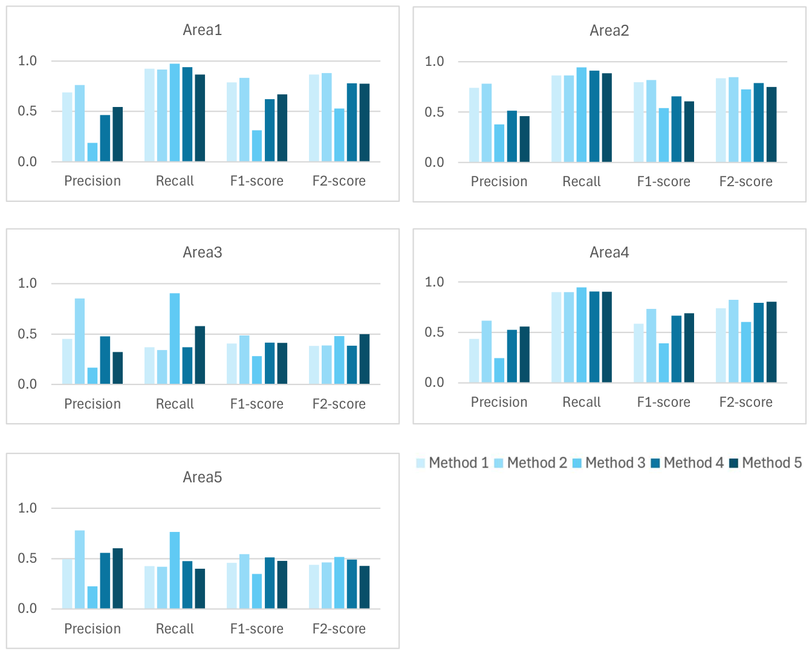Click the Method 1 legend color swatch
This screenshot has height=654, width=812.
point(421,464)
